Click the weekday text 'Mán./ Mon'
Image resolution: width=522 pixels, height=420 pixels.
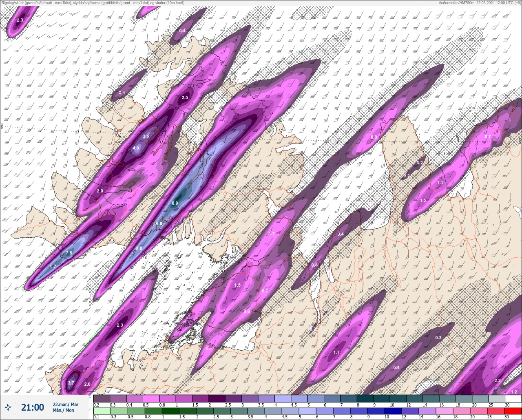[x=63, y=410]
